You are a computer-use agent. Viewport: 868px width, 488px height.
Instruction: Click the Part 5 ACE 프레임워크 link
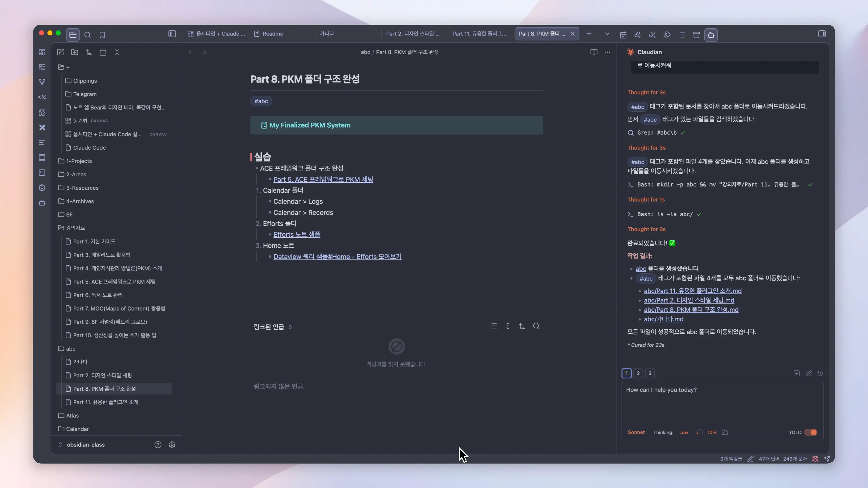pyautogui.click(x=323, y=179)
